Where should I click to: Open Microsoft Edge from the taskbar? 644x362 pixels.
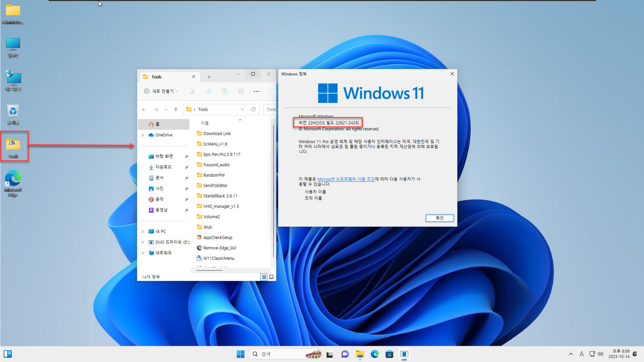point(374,354)
